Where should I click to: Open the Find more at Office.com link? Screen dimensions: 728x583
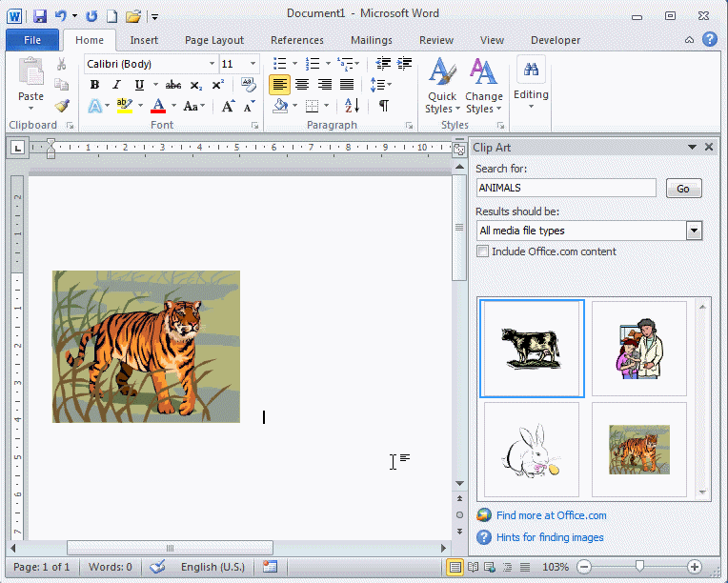click(x=551, y=515)
